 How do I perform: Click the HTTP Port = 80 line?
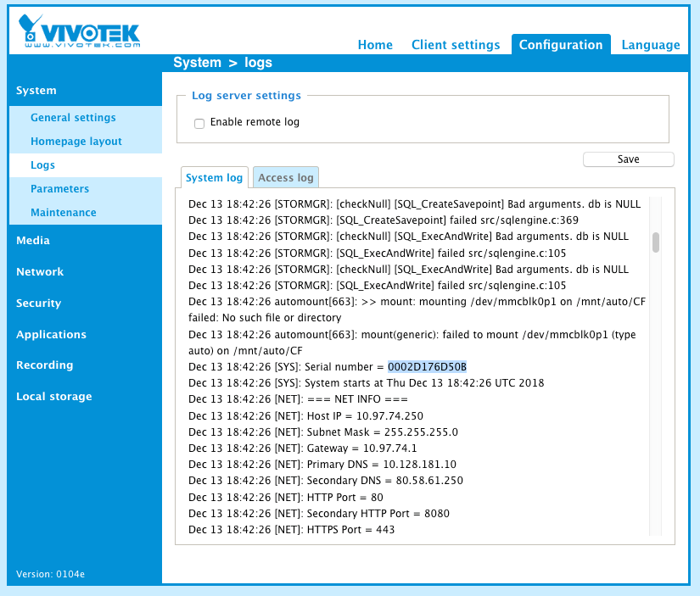tap(286, 497)
